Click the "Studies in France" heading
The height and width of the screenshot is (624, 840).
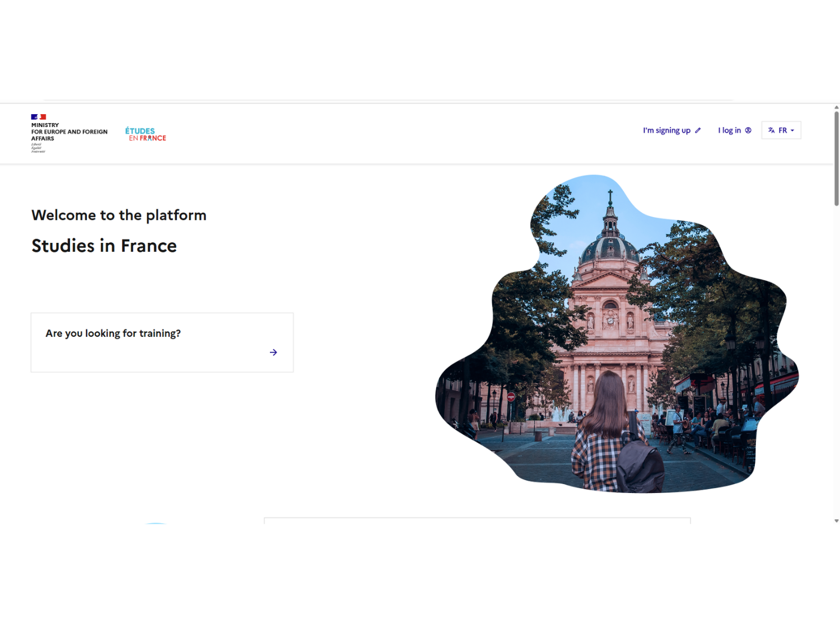pos(104,246)
